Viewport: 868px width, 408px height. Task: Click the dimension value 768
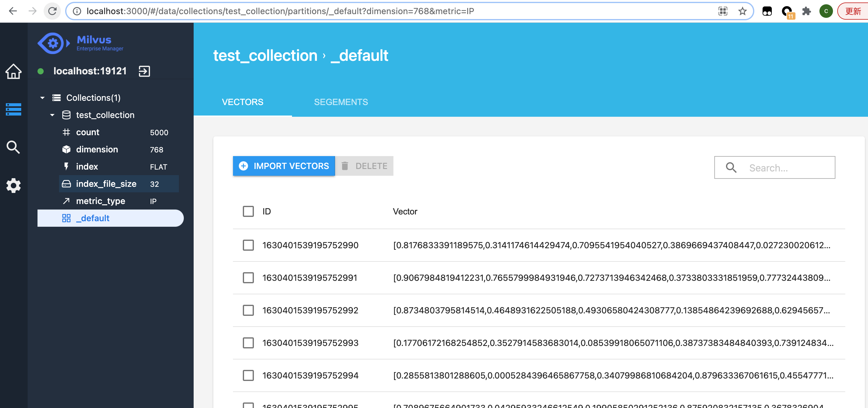[x=157, y=150]
